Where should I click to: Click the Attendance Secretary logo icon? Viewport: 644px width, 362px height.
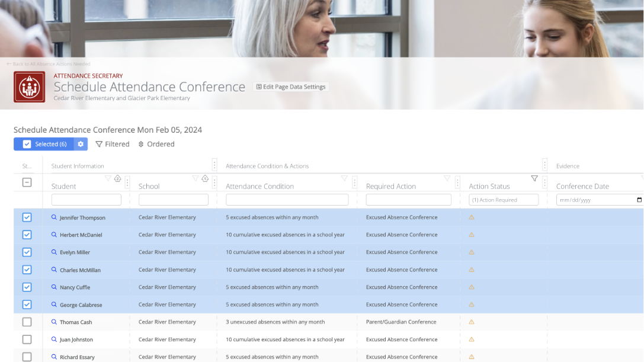29,87
